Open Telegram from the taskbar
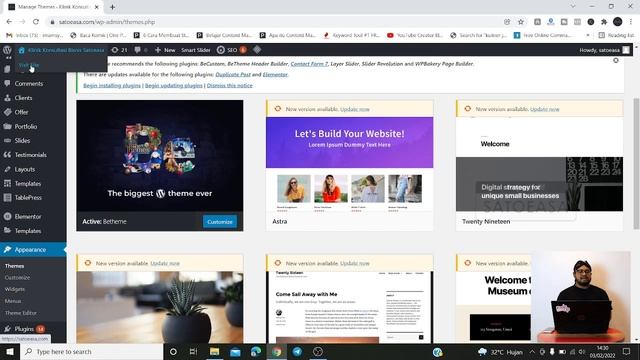The width and height of the screenshot is (640, 360). (297, 351)
